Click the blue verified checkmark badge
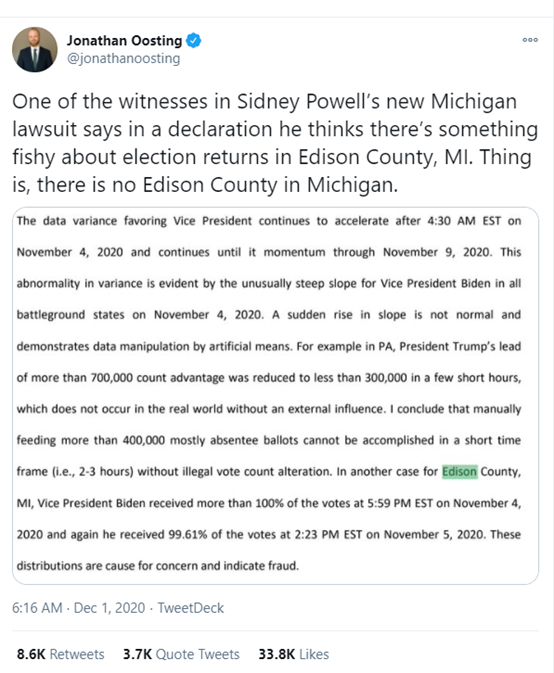This screenshot has height=673, width=554. (194, 40)
